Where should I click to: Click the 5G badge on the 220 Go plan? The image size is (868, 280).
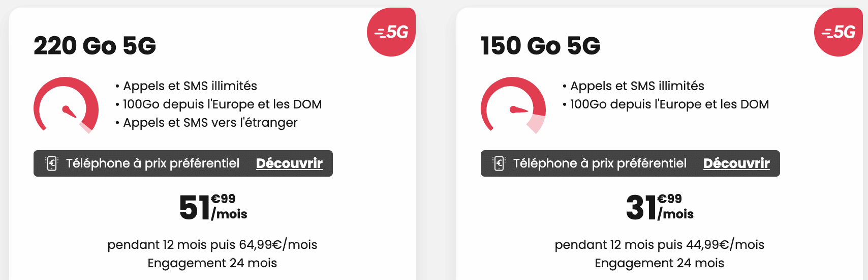[x=391, y=32]
